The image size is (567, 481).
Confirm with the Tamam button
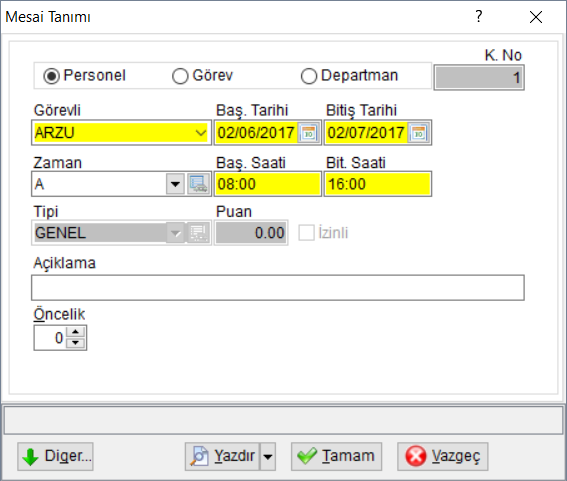click(336, 456)
